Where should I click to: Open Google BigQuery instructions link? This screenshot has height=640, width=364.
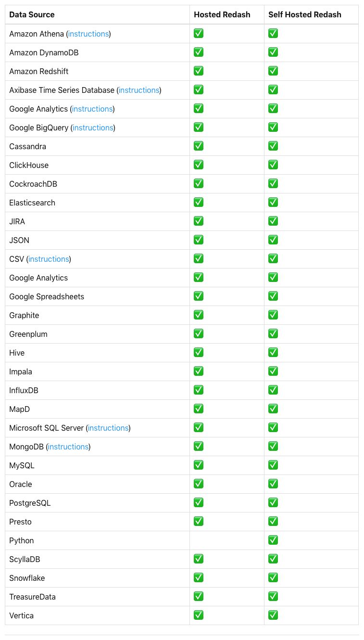click(93, 128)
